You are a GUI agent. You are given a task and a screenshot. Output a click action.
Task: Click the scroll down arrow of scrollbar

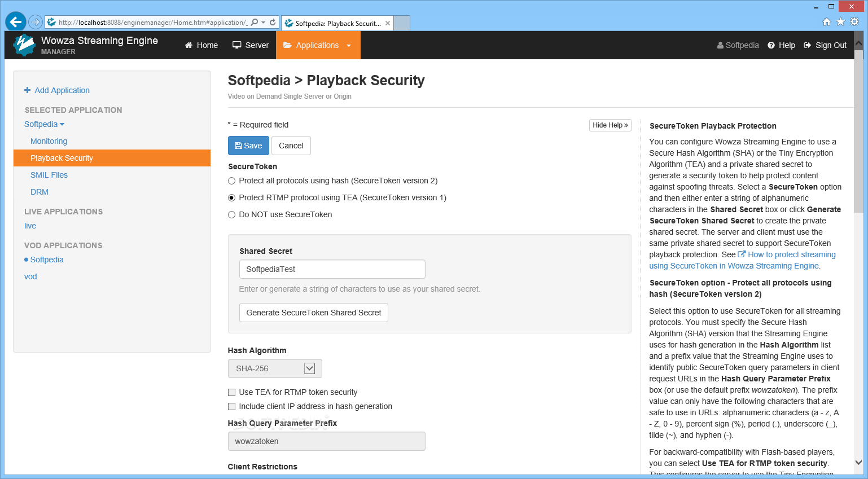[859, 463]
